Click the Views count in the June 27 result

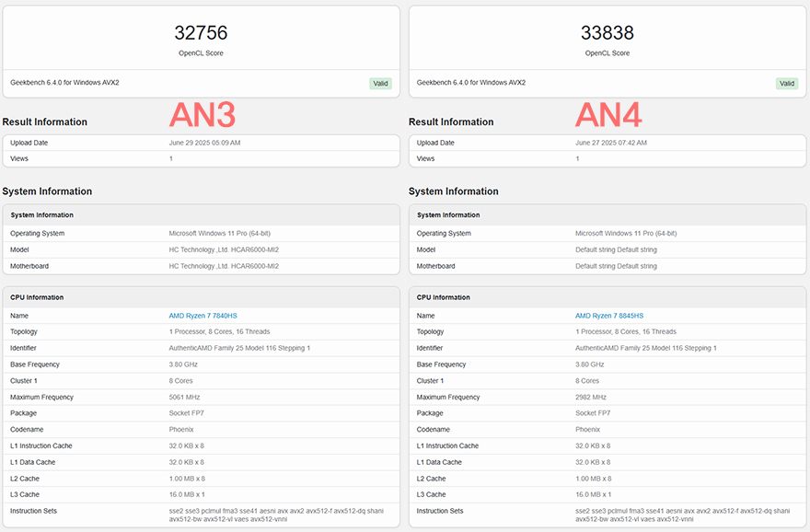click(577, 159)
